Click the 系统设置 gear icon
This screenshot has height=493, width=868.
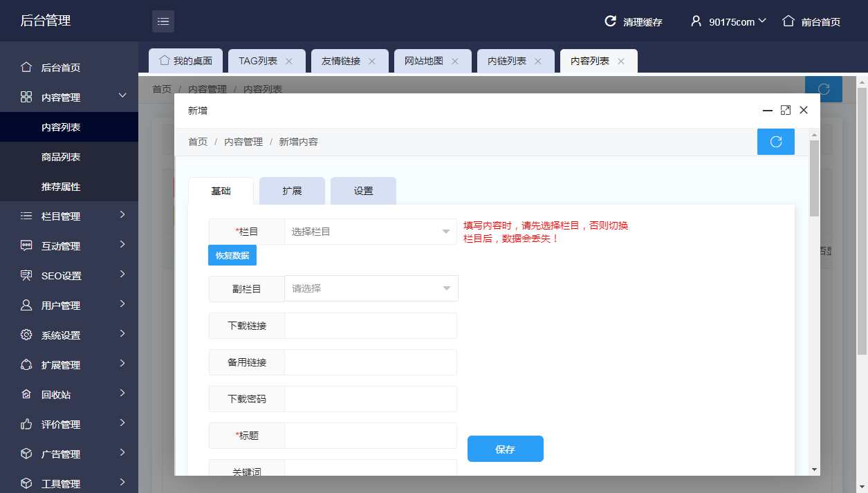pos(26,335)
